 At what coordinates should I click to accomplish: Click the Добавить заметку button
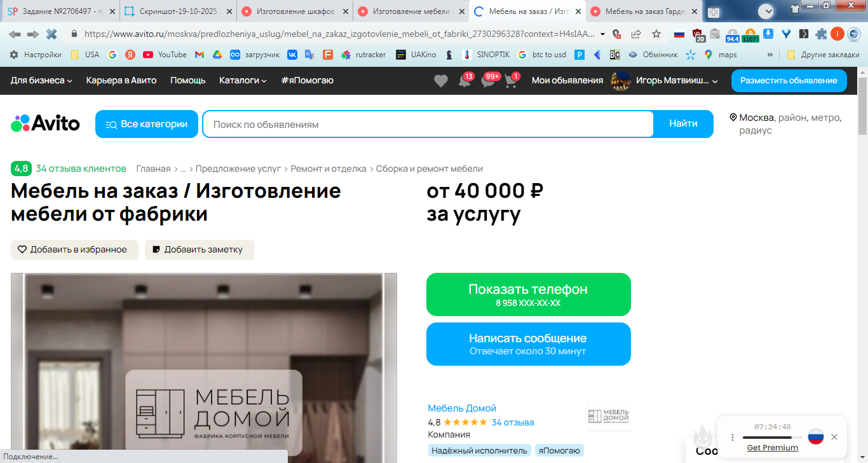[200, 250]
